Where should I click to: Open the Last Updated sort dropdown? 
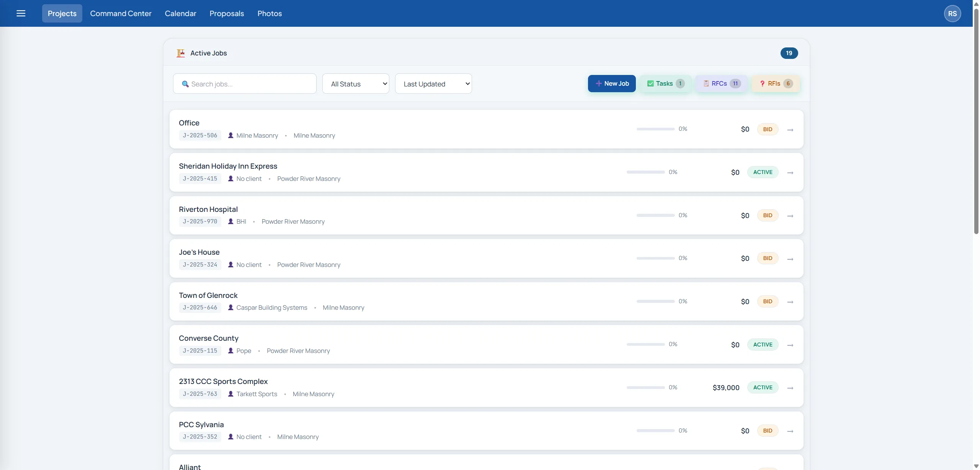(x=433, y=83)
